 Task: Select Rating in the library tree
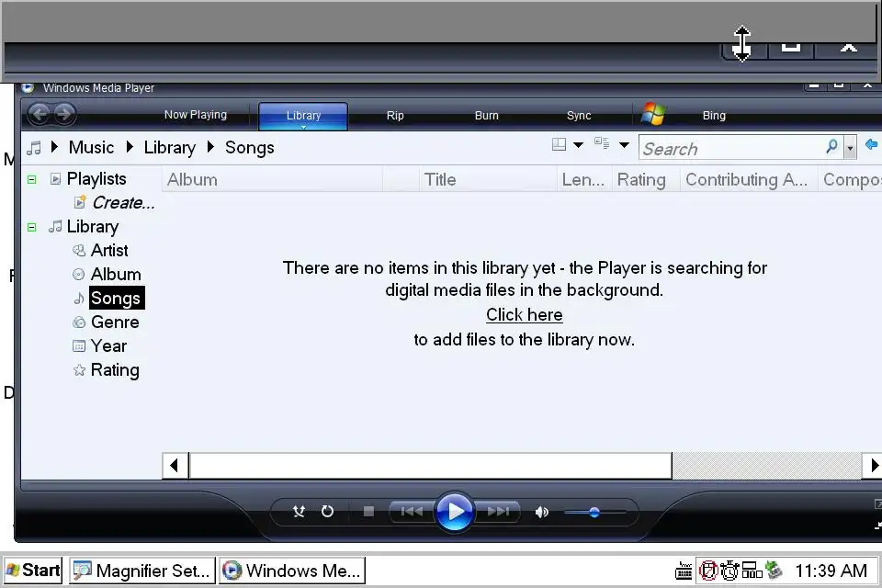[115, 370]
